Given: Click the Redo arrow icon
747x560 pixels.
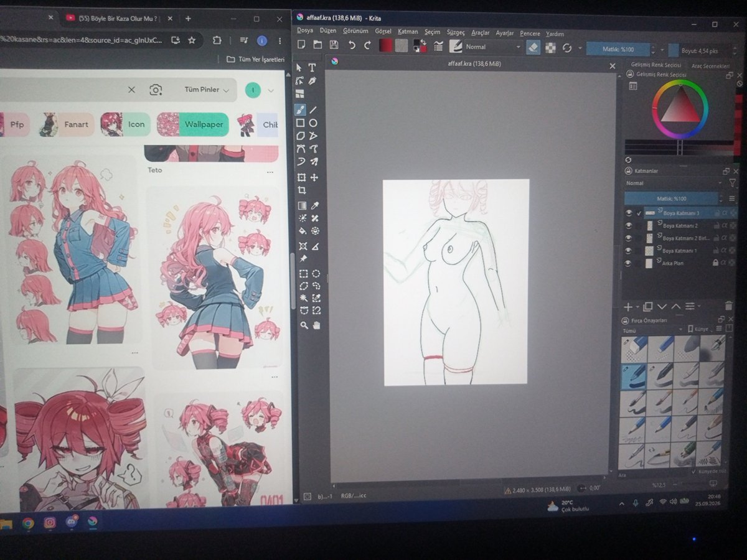Looking at the screenshot, I should coord(367,45).
